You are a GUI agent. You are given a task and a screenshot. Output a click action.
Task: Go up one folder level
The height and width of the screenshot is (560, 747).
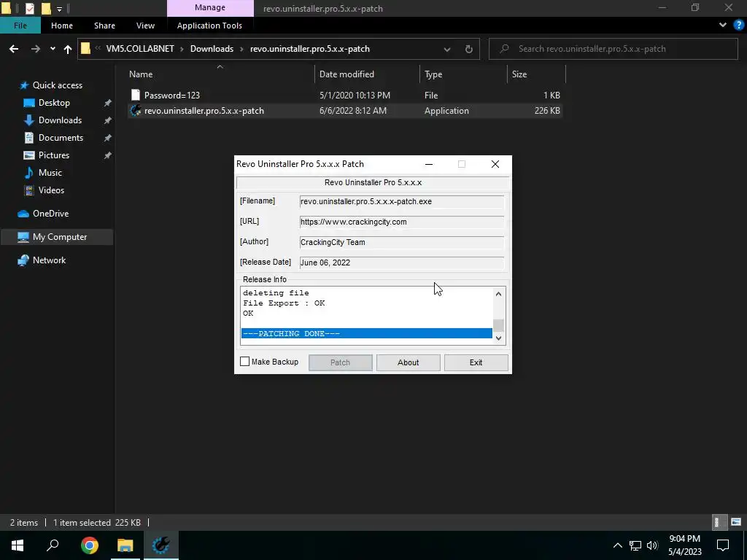coord(68,49)
